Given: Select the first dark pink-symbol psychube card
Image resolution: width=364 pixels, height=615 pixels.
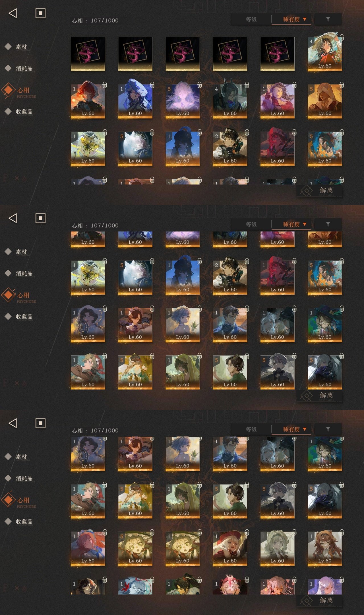Looking at the screenshot, I should [x=88, y=54].
